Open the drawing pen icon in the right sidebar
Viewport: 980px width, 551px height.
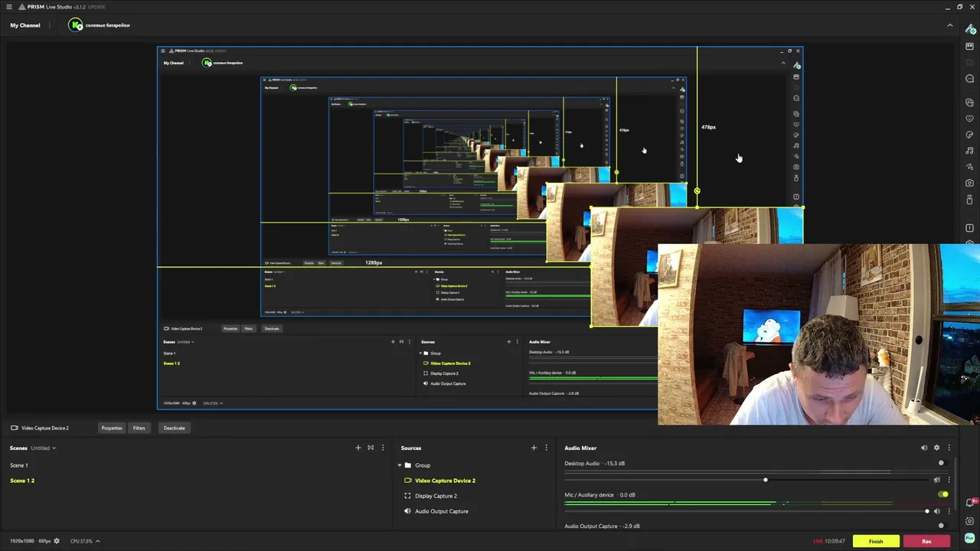tap(969, 167)
